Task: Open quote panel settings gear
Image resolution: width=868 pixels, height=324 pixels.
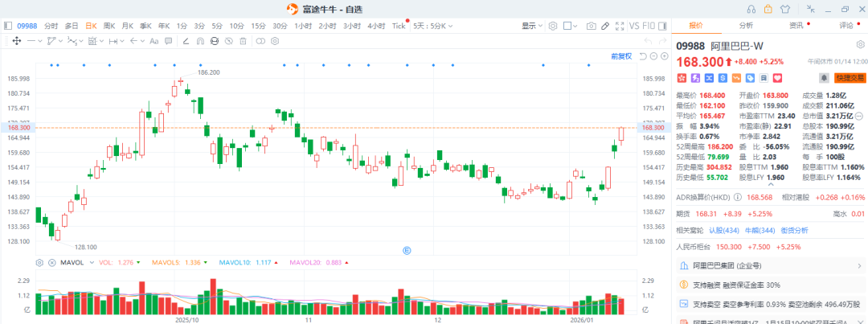Action: (860, 44)
